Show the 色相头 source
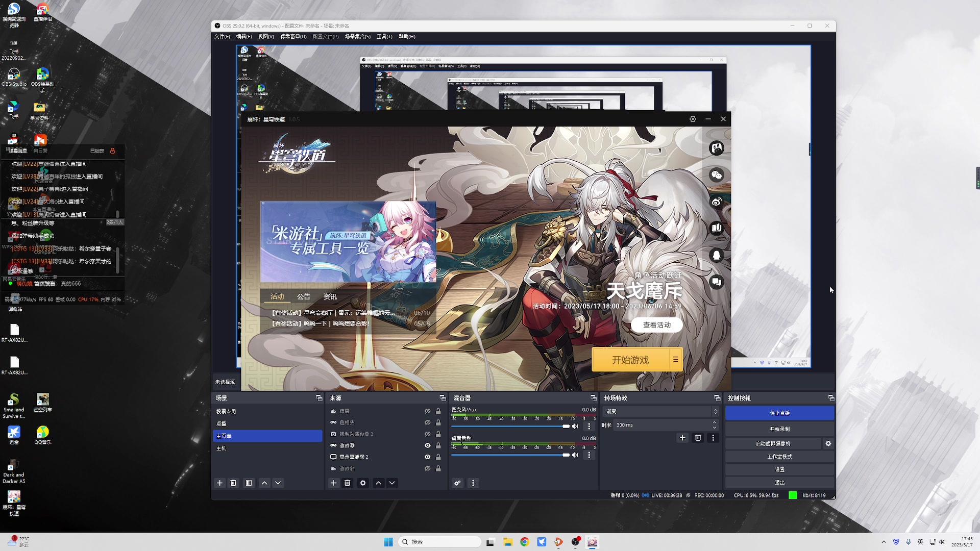This screenshot has height=551, width=980. click(428, 422)
